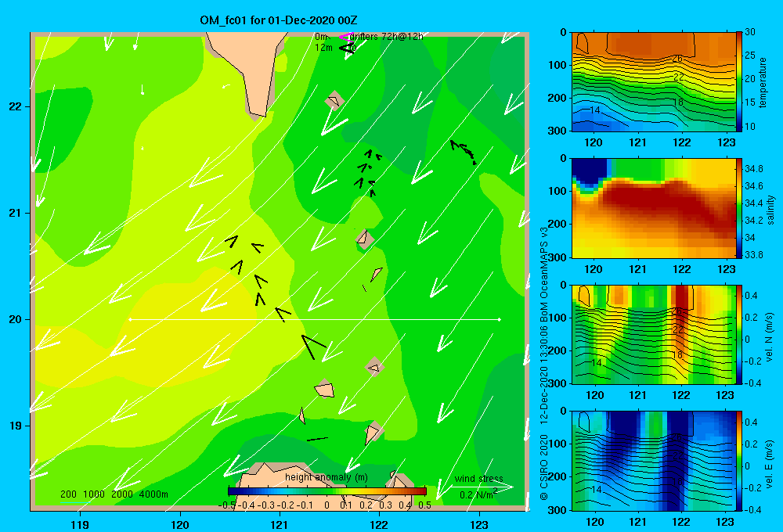
Task: Click the CSIRO BoM OceanMAPS v3 copyright text
Action: (x=544, y=362)
